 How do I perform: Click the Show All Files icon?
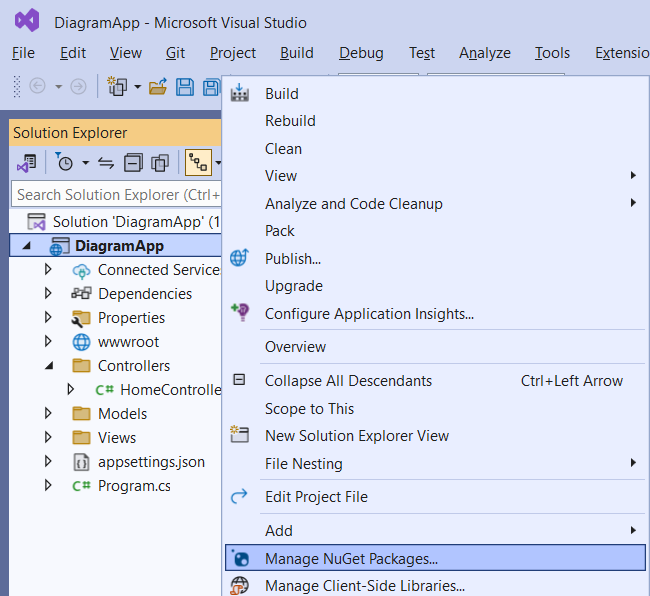point(159,162)
